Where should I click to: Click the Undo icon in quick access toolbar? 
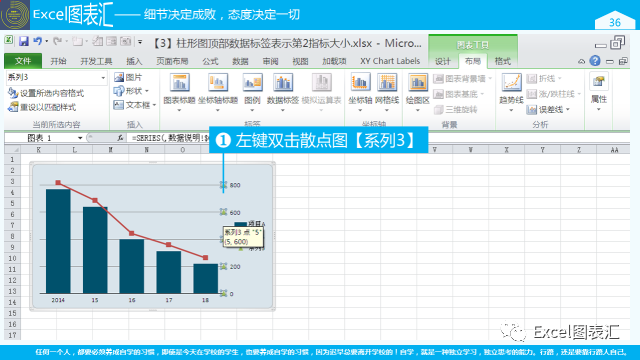[38, 41]
